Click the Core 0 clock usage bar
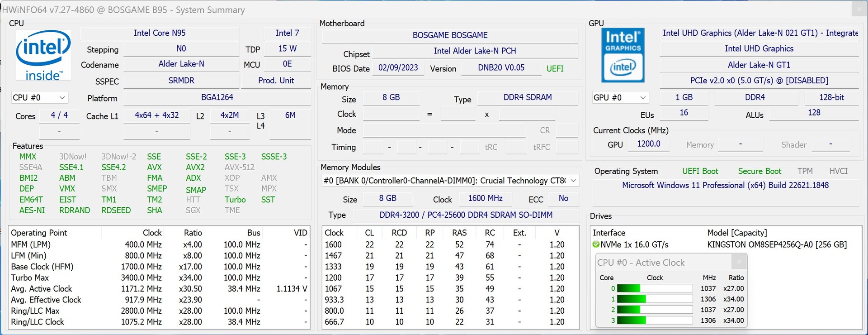 point(654,288)
